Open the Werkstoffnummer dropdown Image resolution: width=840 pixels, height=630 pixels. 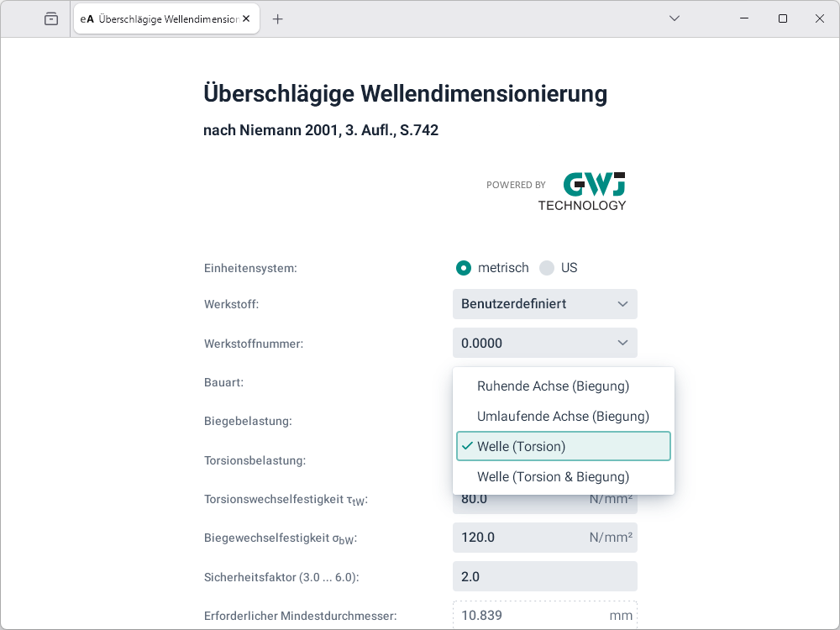point(544,343)
